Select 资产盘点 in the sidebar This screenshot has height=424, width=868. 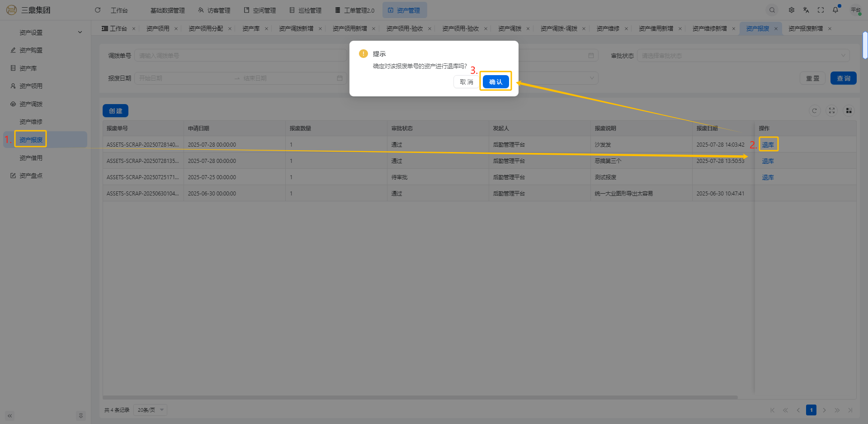(x=31, y=176)
